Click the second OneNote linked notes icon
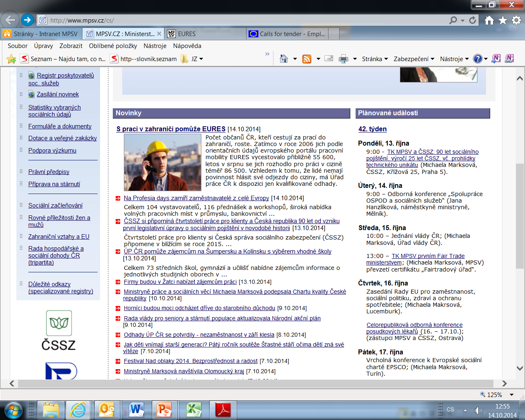This screenshot has height=420, width=525. tap(509, 59)
